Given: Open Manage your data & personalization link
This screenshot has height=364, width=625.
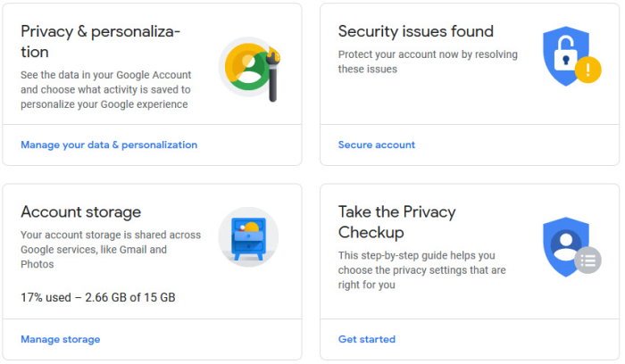Looking at the screenshot, I should [x=109, y=145].
